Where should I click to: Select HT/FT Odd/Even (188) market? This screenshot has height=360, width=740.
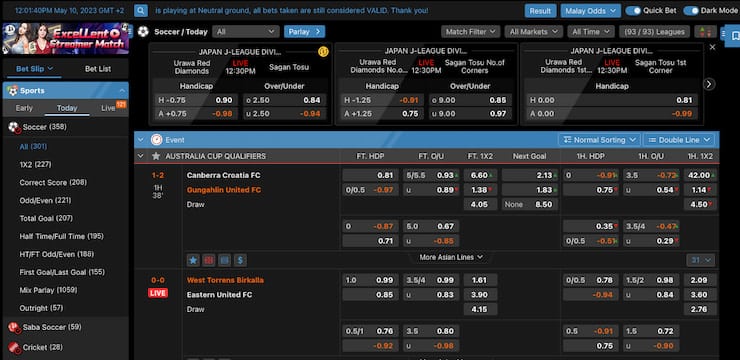[x=57, y=254]
